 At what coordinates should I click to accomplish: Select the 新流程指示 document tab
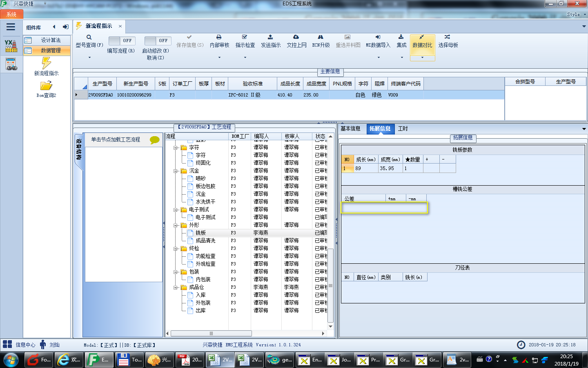coord(99,26)
